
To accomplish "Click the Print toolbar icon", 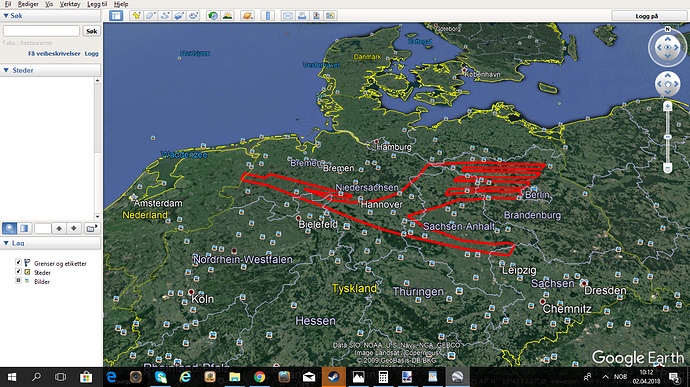I will [x=302, y=15].
